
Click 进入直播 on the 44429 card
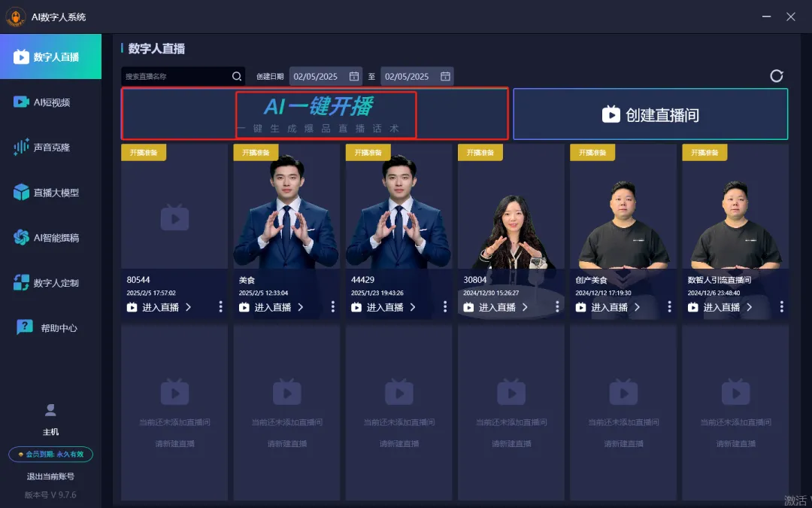click(383, 307)
